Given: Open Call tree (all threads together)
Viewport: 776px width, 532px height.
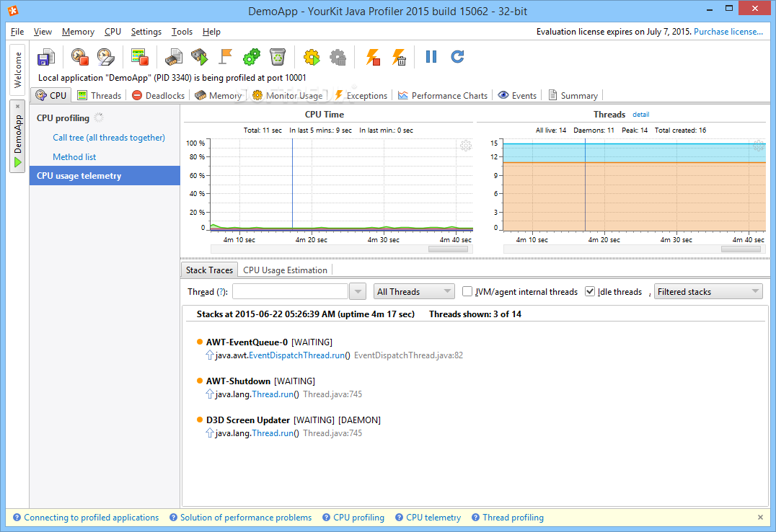Looking at the screenshot, I should [109, 138].
